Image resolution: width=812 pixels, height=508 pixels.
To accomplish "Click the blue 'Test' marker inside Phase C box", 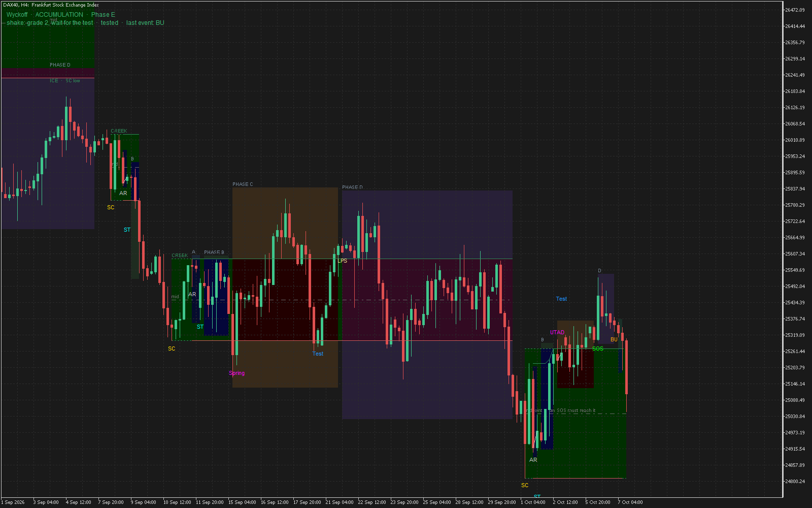I will (318, 354).
